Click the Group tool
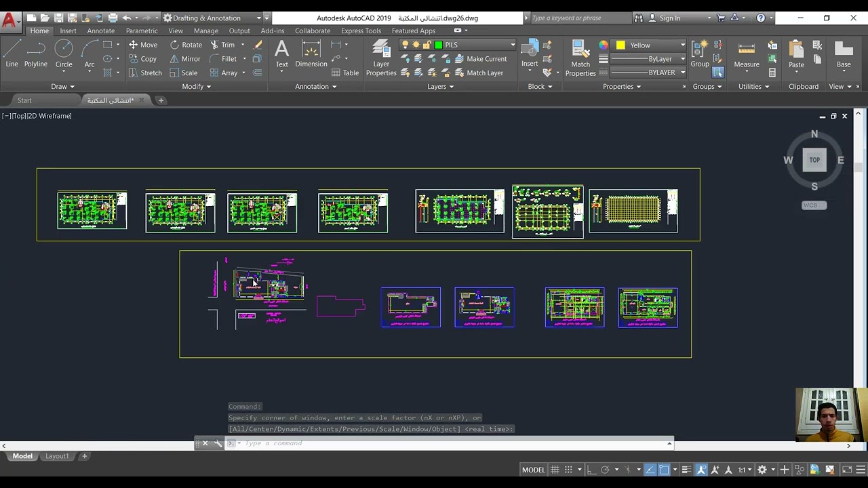Screen dimensions: 868x488 (700, 54)
